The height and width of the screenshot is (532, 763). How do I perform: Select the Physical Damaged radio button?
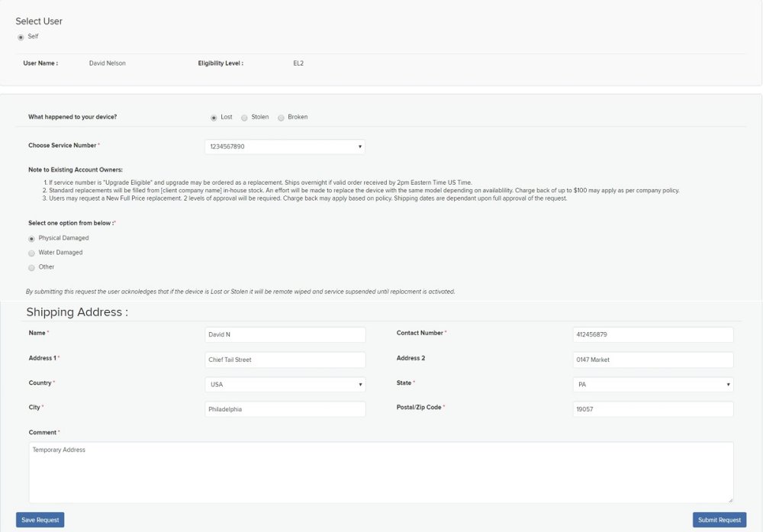[x=31, y=237]
